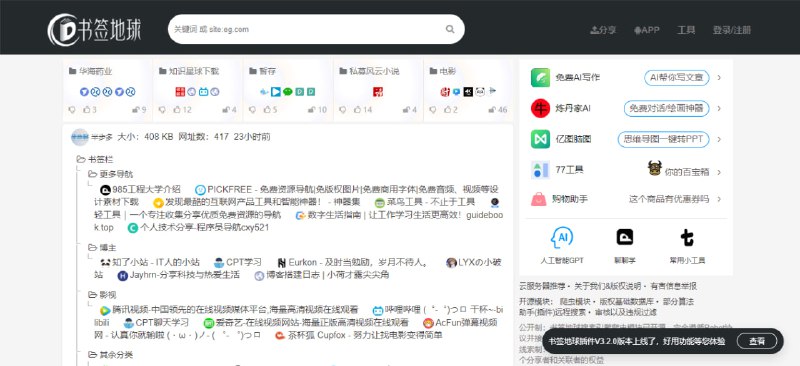Open the Eurkon blog bookmark
This screenshot has width=800, height=366.
click(352, 262)
